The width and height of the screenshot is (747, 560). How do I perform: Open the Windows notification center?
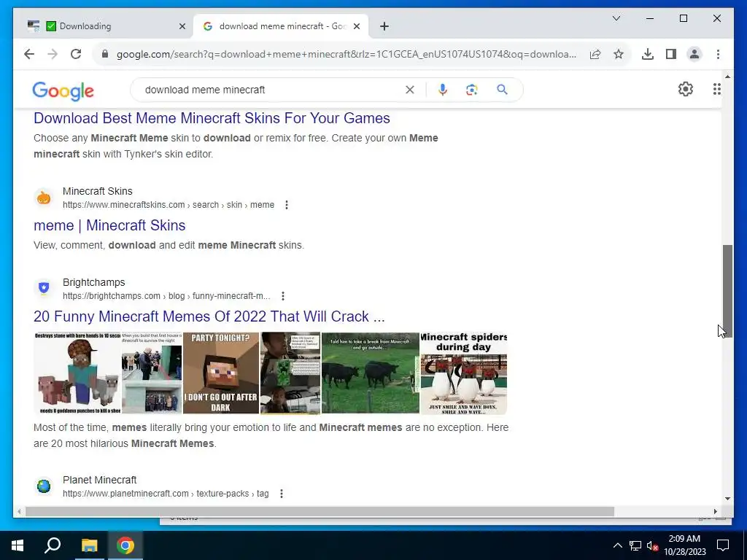coord(723,545)
